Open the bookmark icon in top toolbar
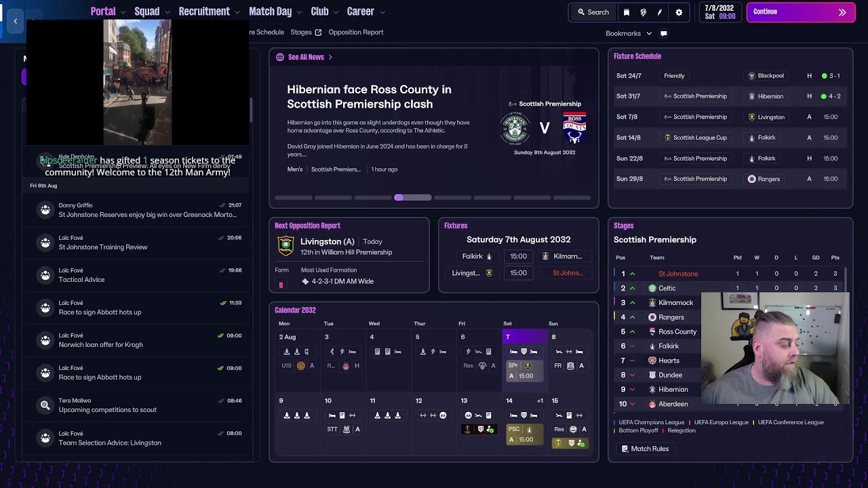The image size is (868, 488). point(626,12)
